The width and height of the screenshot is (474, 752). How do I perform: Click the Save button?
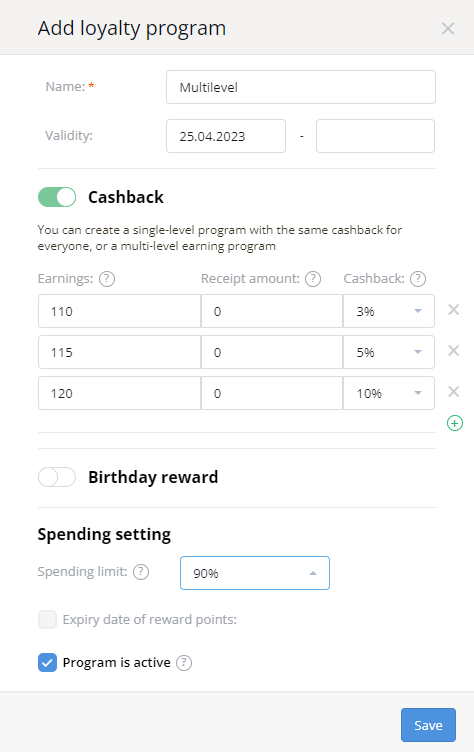428,725
